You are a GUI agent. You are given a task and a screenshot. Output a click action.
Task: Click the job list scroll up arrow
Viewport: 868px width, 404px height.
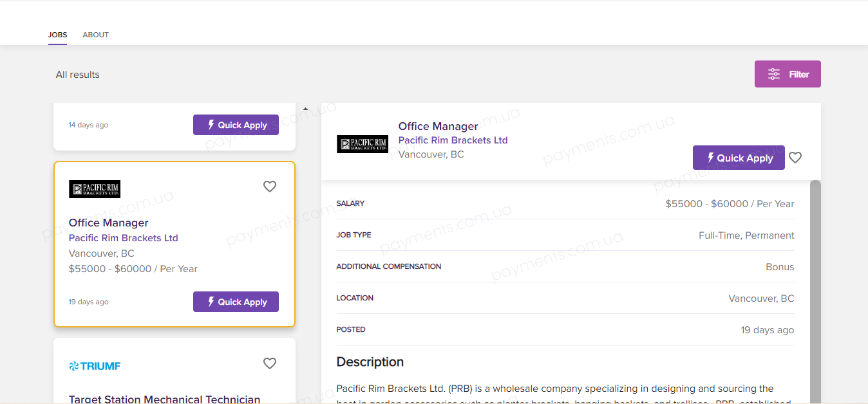(x=305, y=108)
